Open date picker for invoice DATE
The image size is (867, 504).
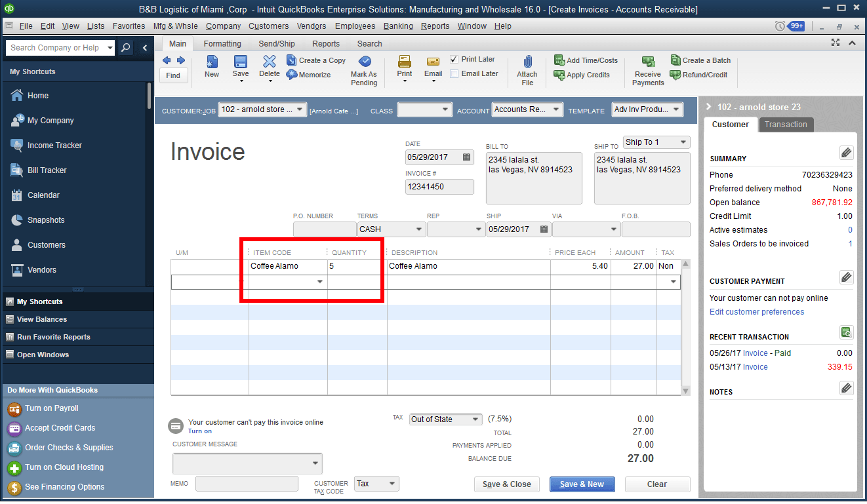click(466, 157)
